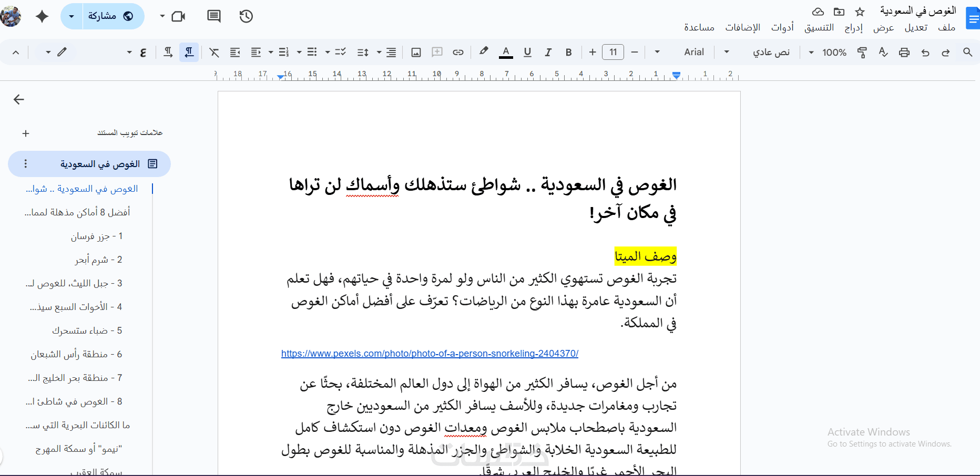Screen dimensions: 980x476
Task: Click the curved arrow beside the search icon
Action: point(946,52)
